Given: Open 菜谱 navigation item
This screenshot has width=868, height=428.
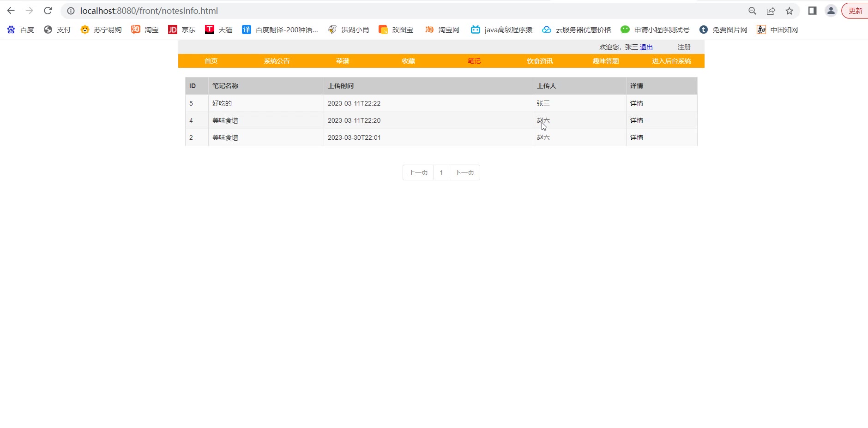Looking at the screenshot, I should 343,61.
